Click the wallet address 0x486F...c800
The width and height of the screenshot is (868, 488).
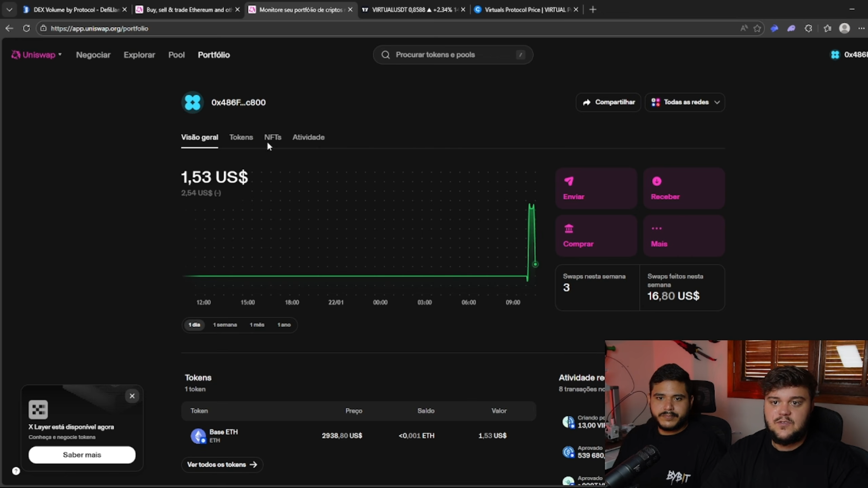coord(238,102)
